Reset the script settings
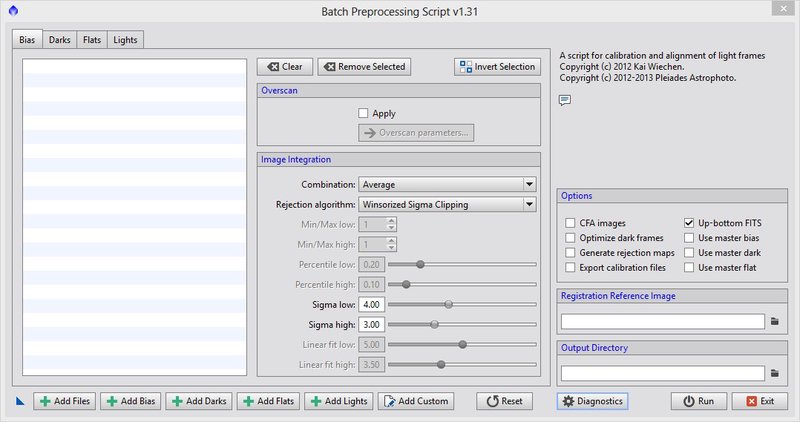The height and width of the screenshot is (422, 800). pos(505,401)
